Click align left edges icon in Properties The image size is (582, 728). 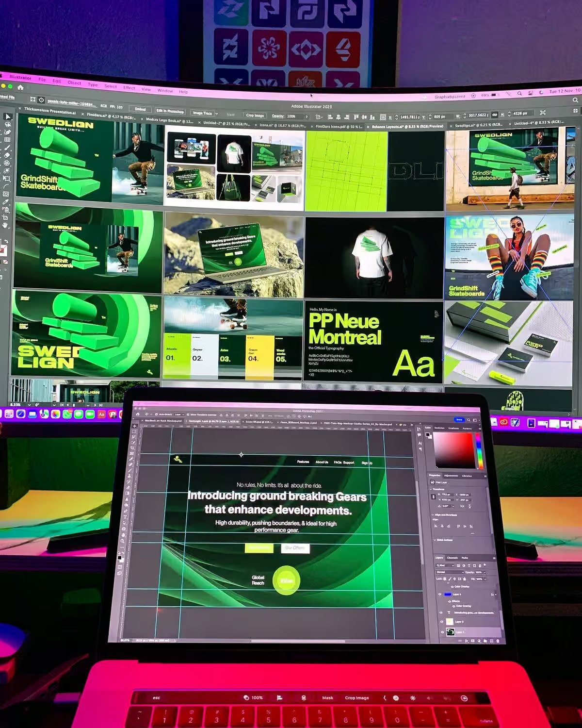click(436, 526)
